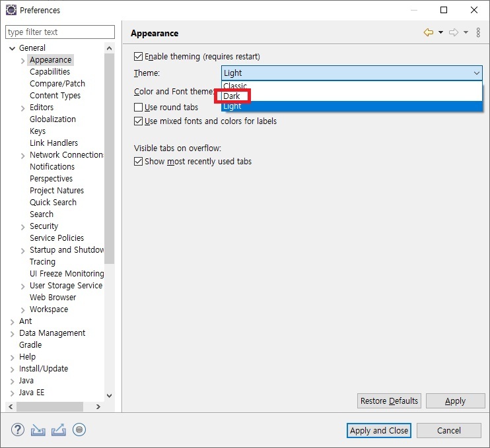The image size is (490, 448).
Task: Expand the Appearance tree node
Action: [23, 61]
